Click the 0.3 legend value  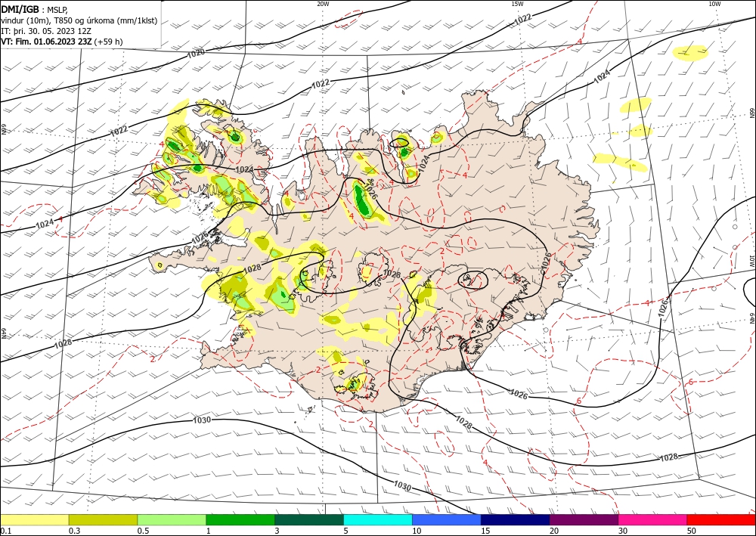tap(74, 531)
